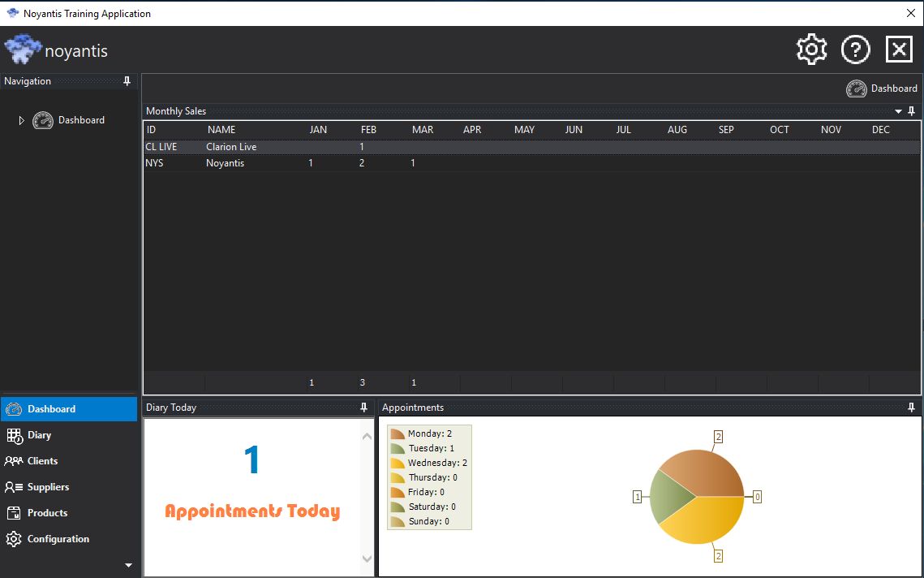Sort by the NAME column header

[x=221, y=130]
